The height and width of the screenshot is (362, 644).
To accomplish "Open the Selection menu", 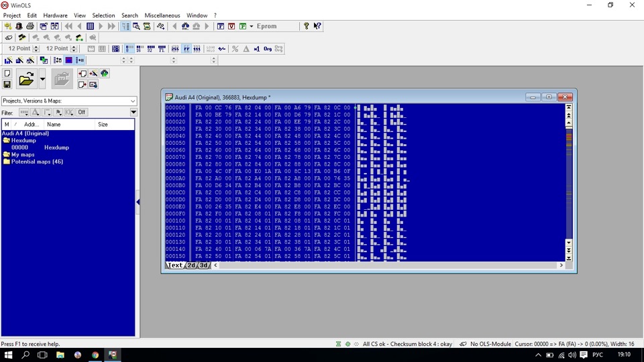I will tap(103, 15).
